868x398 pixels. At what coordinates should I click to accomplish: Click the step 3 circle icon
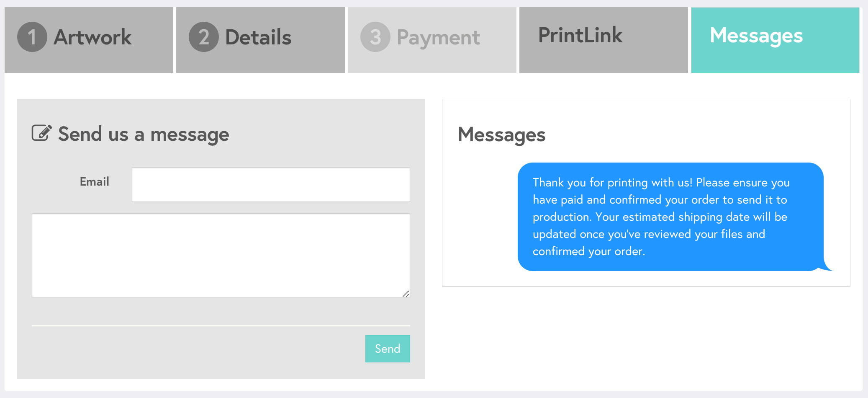[375, 37]
